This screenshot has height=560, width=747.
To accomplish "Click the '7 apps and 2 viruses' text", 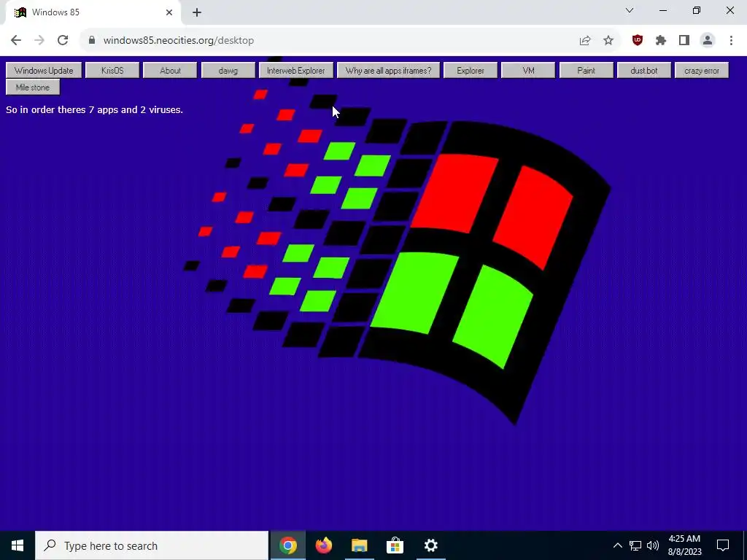I will (x=136, y=109).
